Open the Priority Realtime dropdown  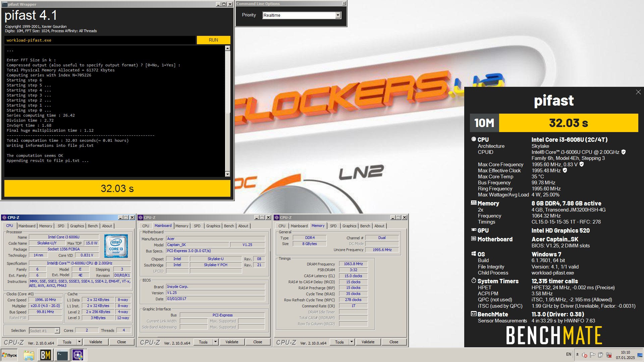(x=338, y=15)
